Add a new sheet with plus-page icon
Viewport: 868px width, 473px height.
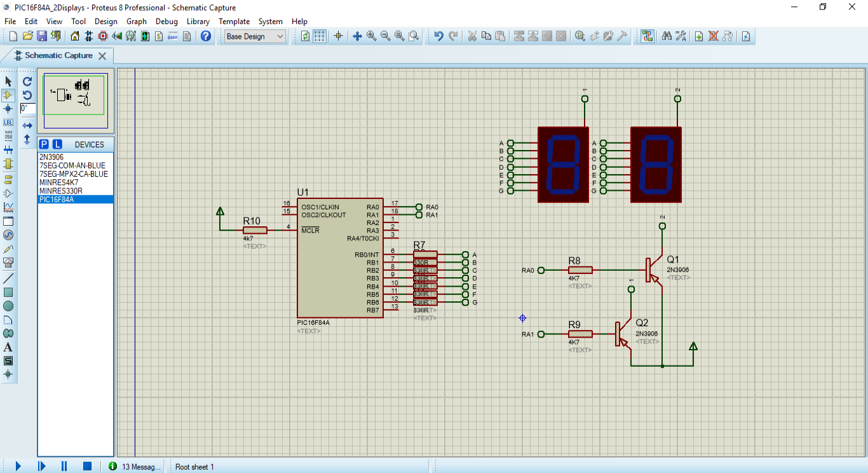click(699, 36)
